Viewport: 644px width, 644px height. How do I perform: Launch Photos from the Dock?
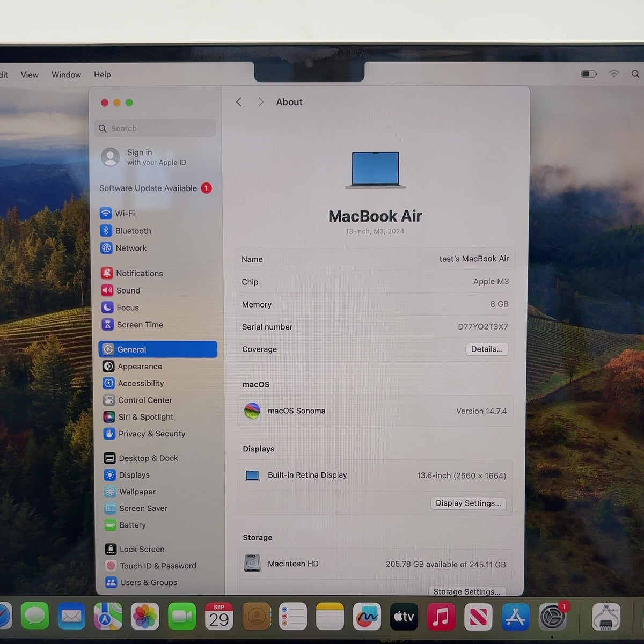click(145, 616)
